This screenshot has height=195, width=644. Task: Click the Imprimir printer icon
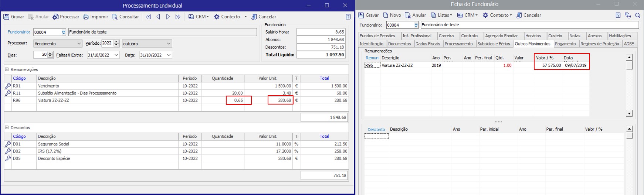86,17
